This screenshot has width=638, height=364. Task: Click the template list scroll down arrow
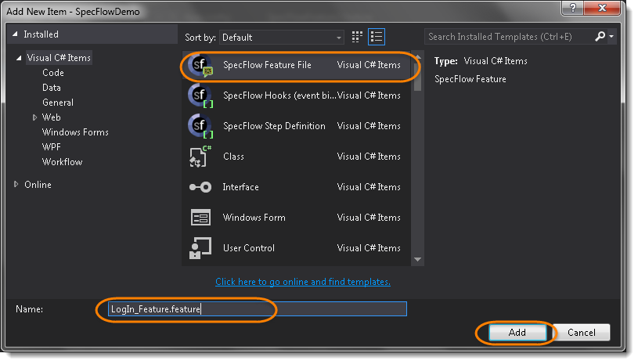[x=417, y=259]
